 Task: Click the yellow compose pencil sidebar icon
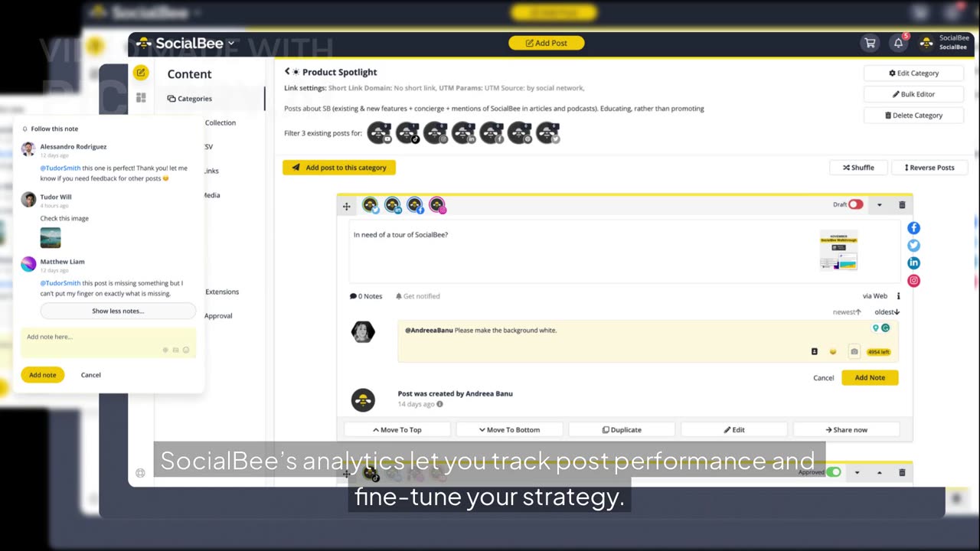pyautogui.click(x=140, y=73)
